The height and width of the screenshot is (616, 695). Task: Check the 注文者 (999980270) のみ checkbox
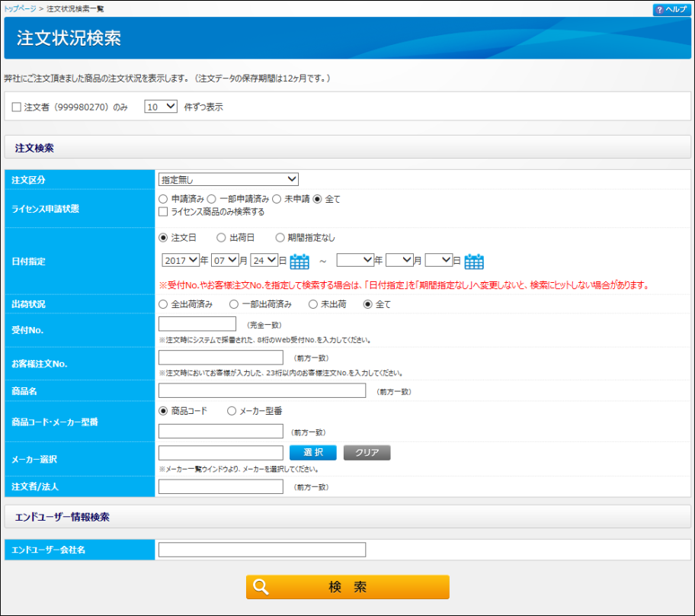(x=16, y=107)
